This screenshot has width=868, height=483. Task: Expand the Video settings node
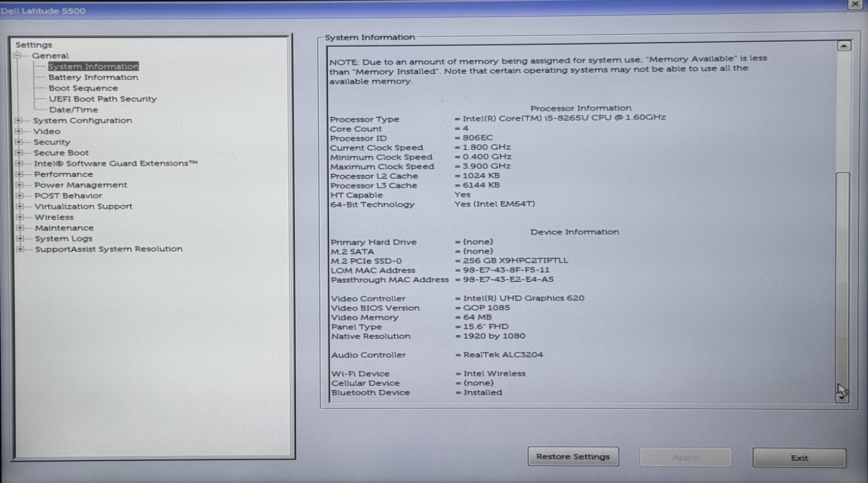click(x=19, y=131)
